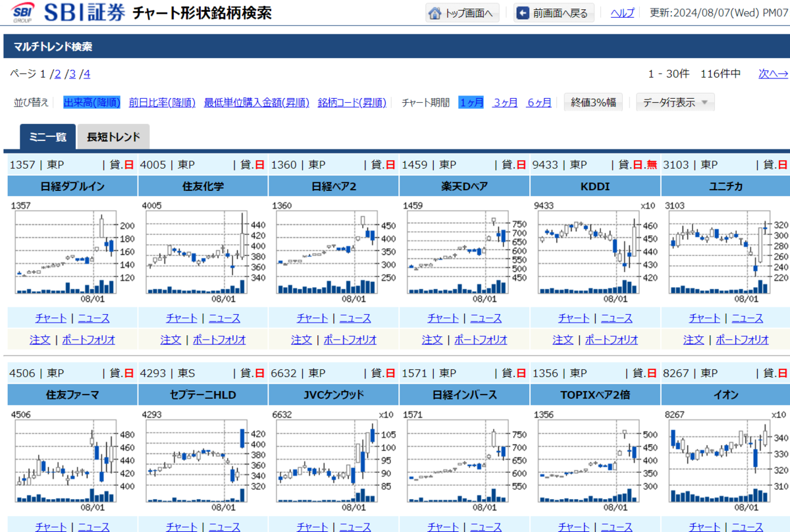Go to results page 3

pyautogui.click(x=72, y=74)
